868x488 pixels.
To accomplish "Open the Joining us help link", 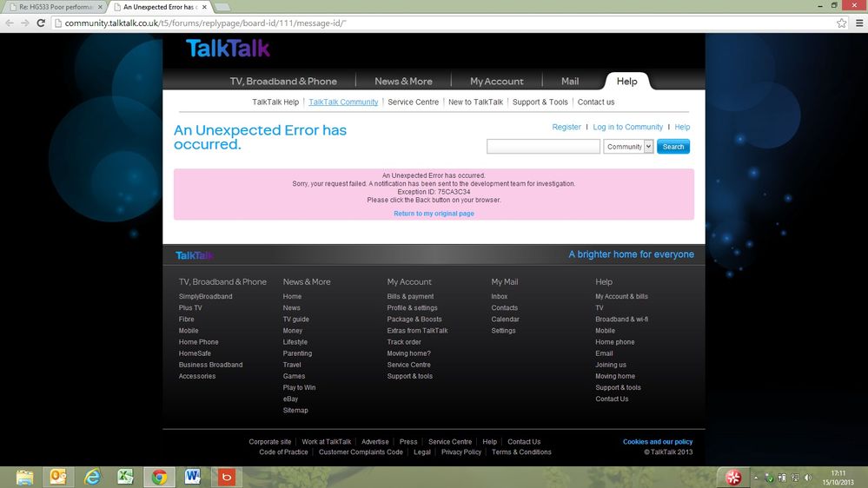I will pos(611,365).
